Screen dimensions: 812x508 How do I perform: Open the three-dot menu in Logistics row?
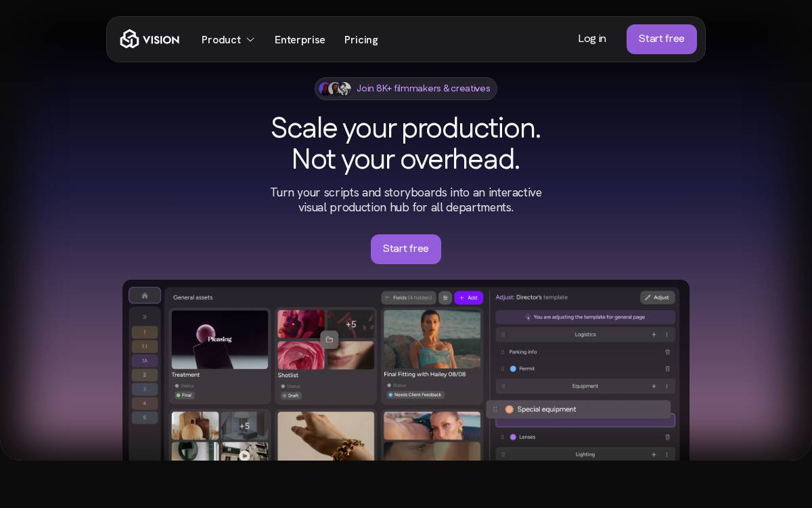click(667, 335)
